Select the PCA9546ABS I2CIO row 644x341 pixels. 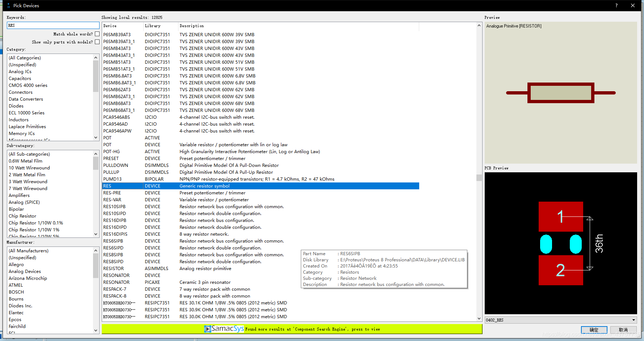point(261,117)
